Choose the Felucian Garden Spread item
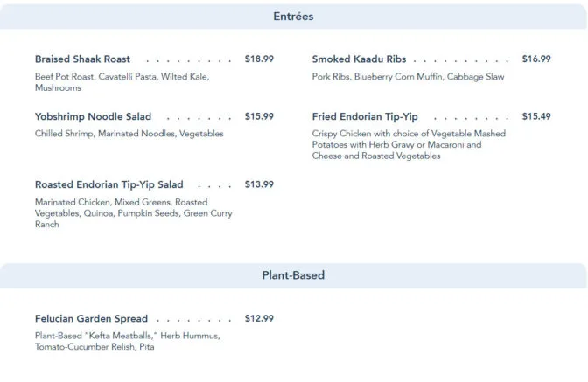 (x=91, y=319)
